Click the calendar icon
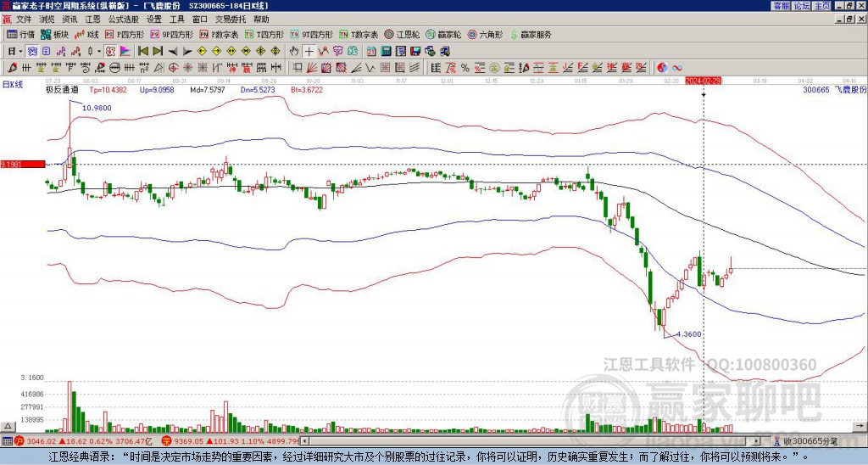 (371, 51)
